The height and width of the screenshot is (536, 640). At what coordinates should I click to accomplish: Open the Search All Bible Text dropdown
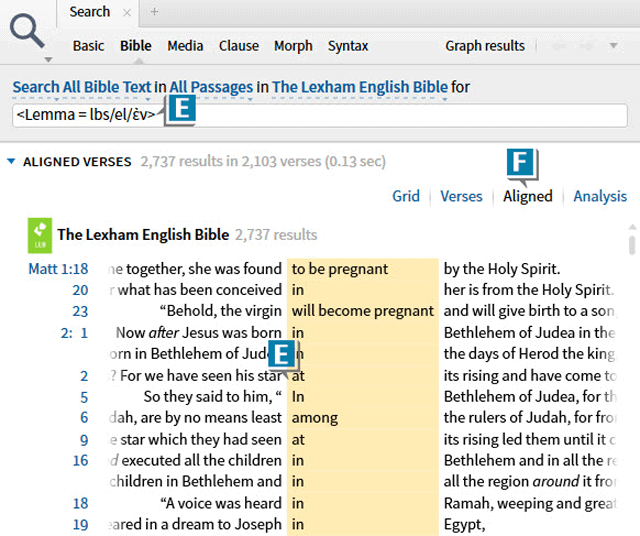[81, 88]
